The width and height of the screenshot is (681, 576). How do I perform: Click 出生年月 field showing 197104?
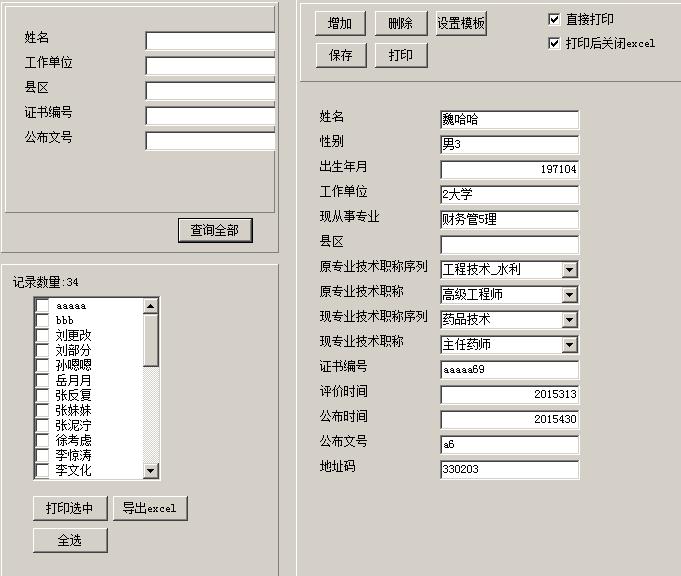tap(509, 169)
